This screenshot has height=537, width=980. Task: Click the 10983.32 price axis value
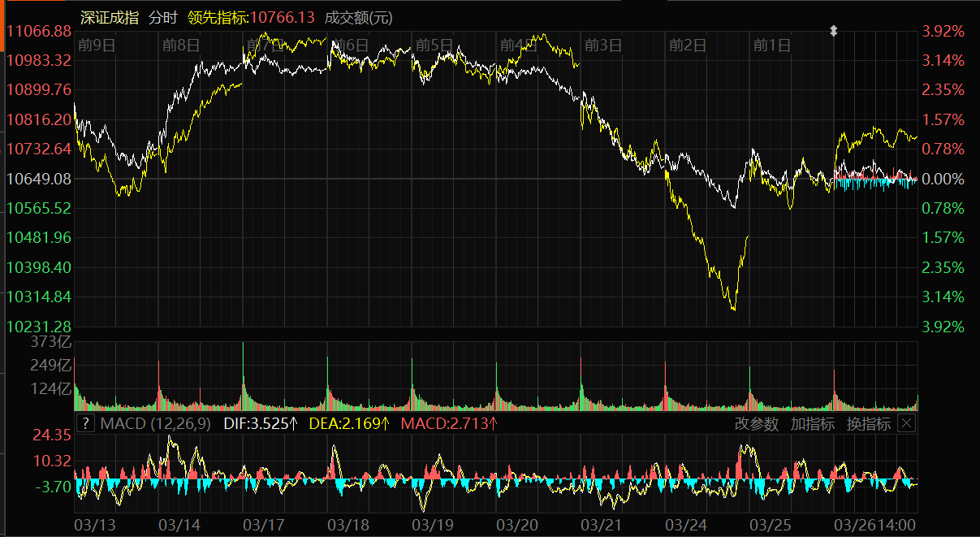coord(40,60)
